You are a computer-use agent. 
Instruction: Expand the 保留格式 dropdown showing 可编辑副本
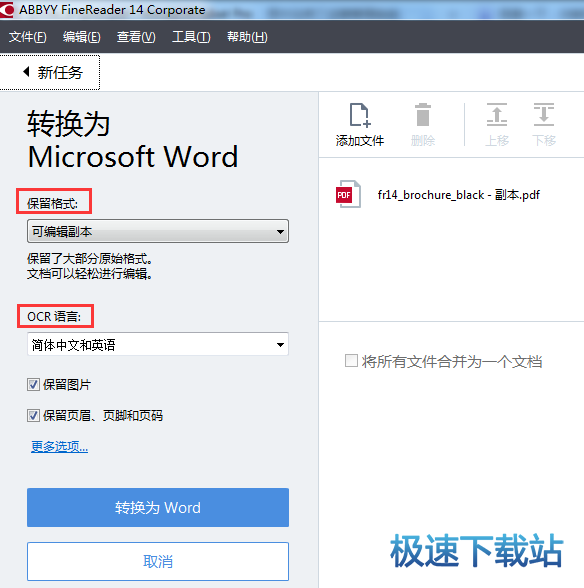158,231
